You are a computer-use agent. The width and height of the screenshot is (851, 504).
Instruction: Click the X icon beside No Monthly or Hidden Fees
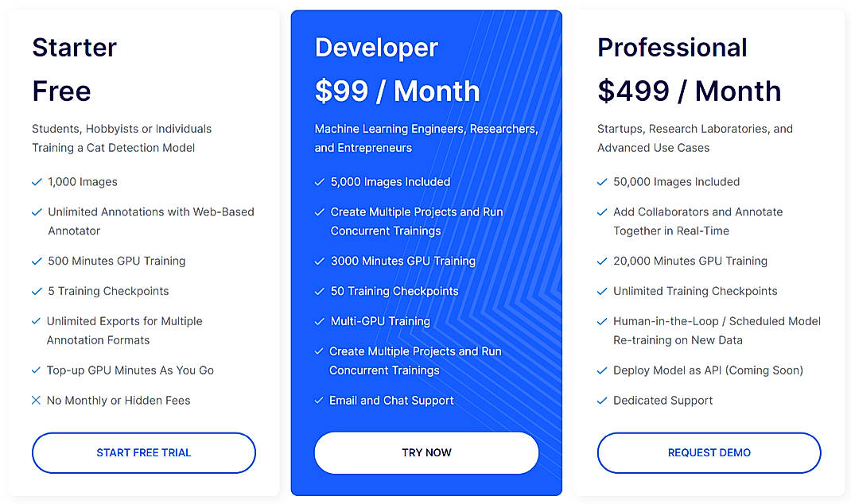37,401
